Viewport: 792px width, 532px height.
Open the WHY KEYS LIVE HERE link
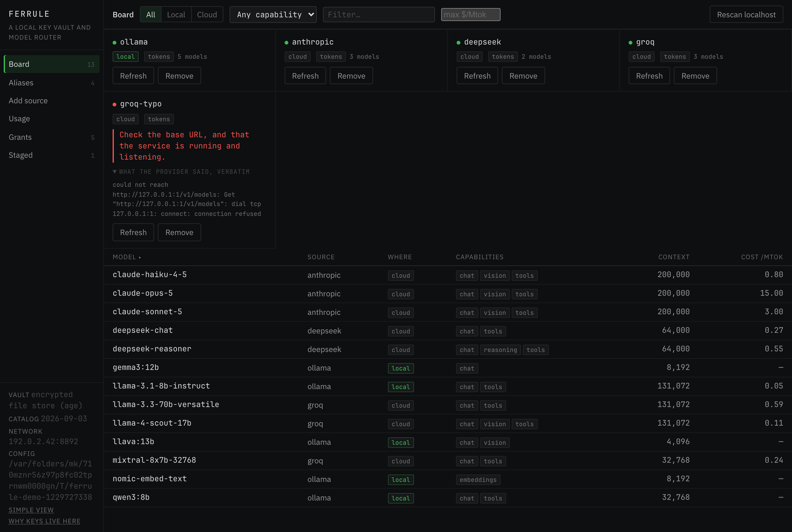[45, 521]
